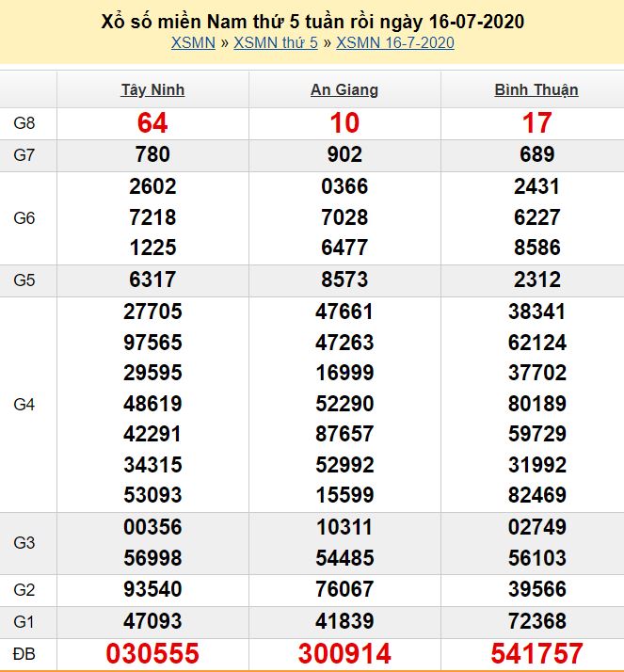Open the XSMN 16-7-2020 breadcrumb link
Viewport: 624px width, 672px height.
(x=395, y=43)
